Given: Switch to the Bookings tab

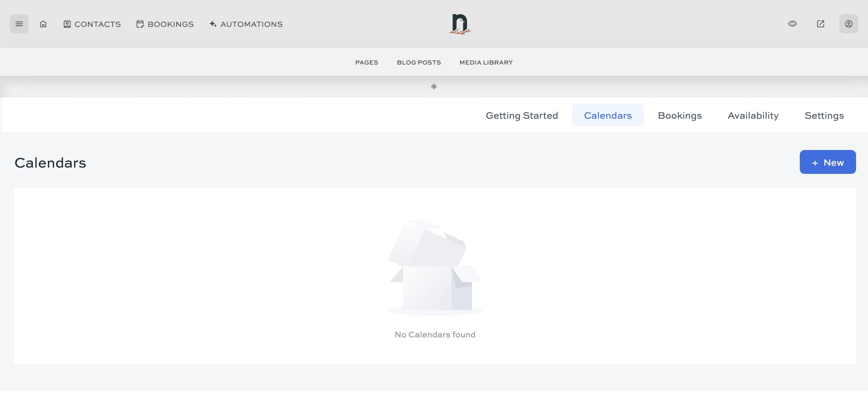Looking at the screenshot, I should point(680,115).
